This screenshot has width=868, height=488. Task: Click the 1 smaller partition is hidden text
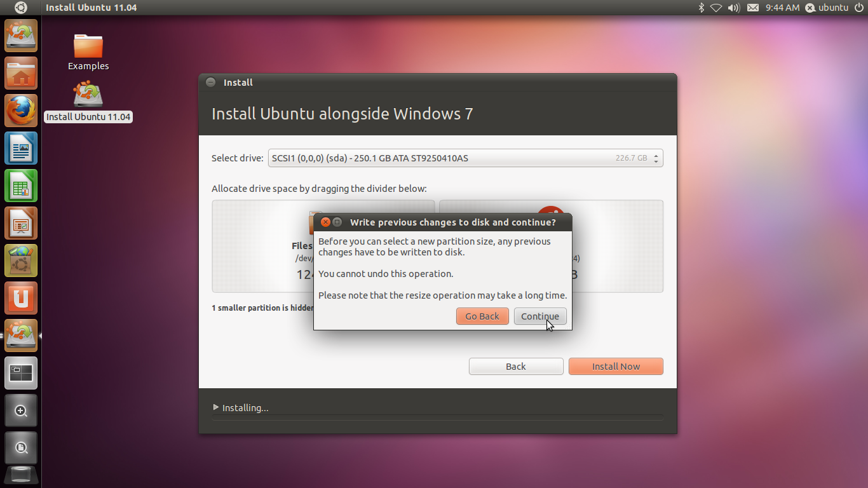[262, 308]
